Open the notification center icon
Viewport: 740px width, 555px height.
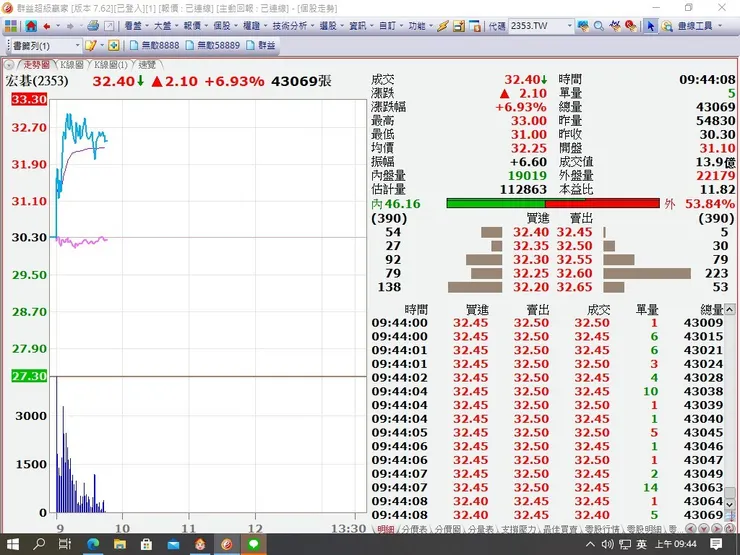(716, 545)
